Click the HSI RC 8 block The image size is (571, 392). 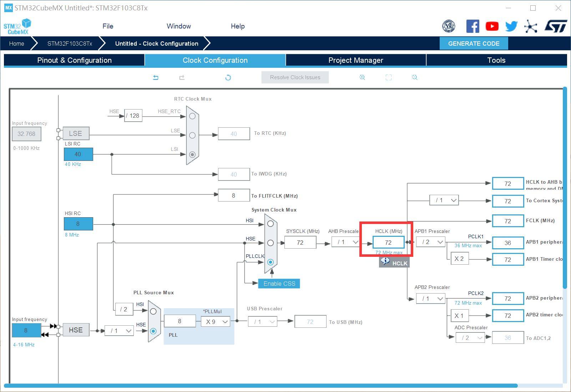coord(78,224)
